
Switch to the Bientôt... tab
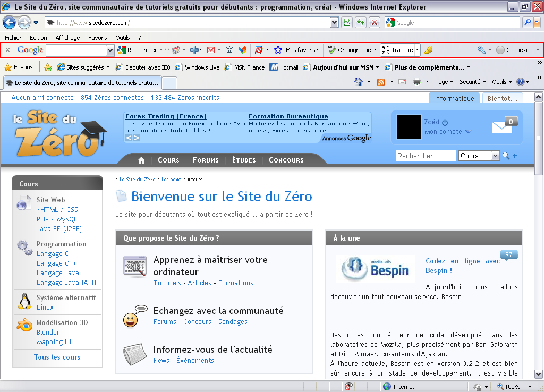(x=502, y=98)
